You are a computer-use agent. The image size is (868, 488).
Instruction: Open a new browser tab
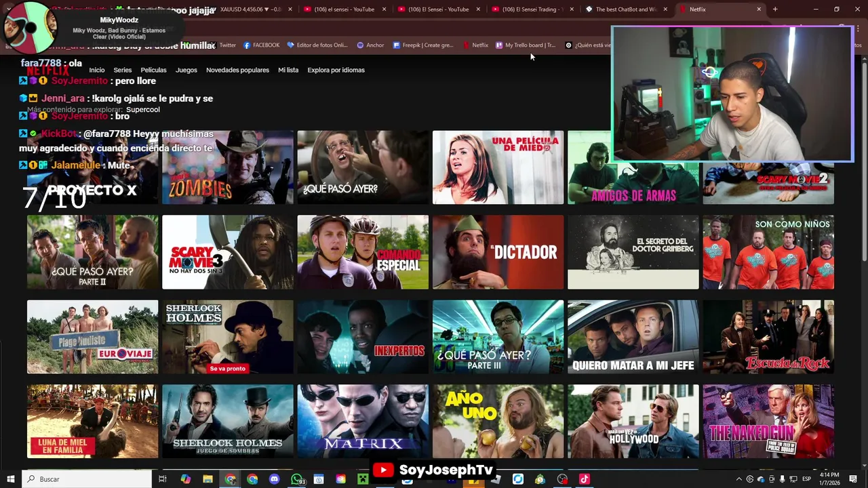(x=775, y=9)
